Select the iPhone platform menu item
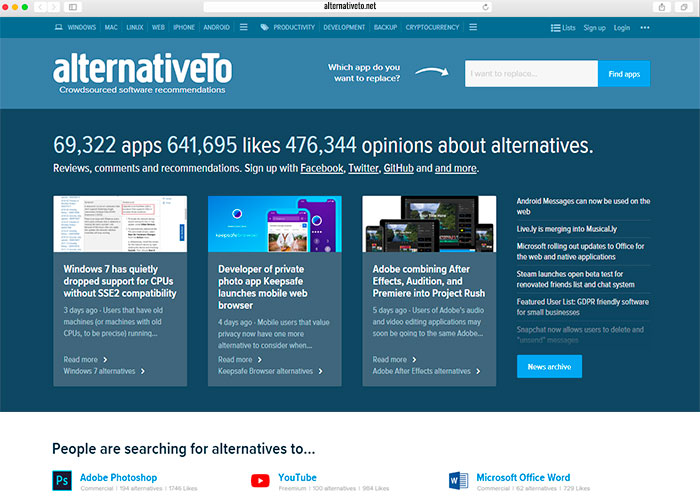The image size is (700, 500). (x=184, y=27)
